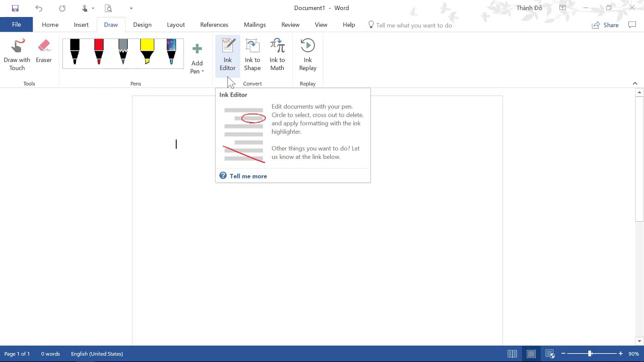Open the Tell me more link
This screenshot has height=362, width=644.
coord(248,176)
